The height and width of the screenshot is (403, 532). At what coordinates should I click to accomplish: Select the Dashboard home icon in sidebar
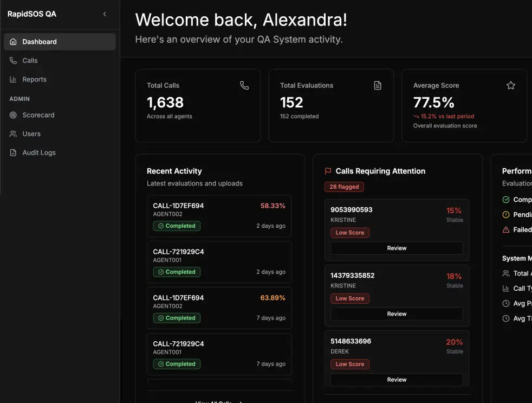click(12, 41)
